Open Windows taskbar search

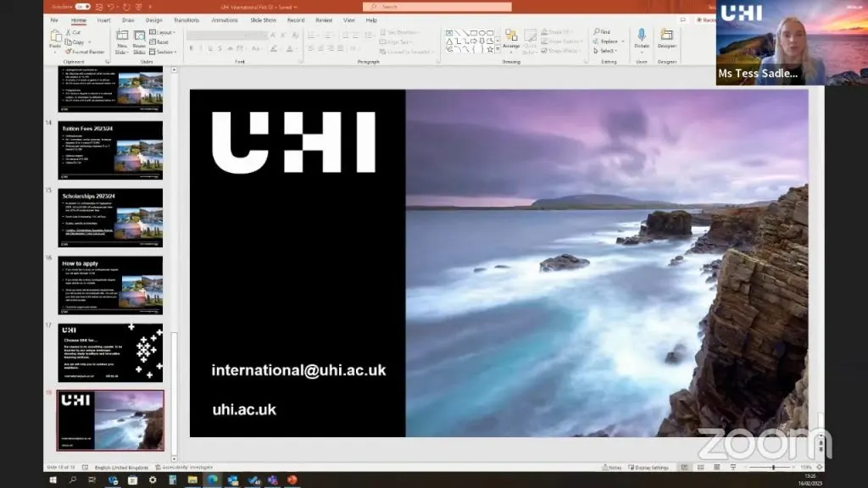coord(73,480)
